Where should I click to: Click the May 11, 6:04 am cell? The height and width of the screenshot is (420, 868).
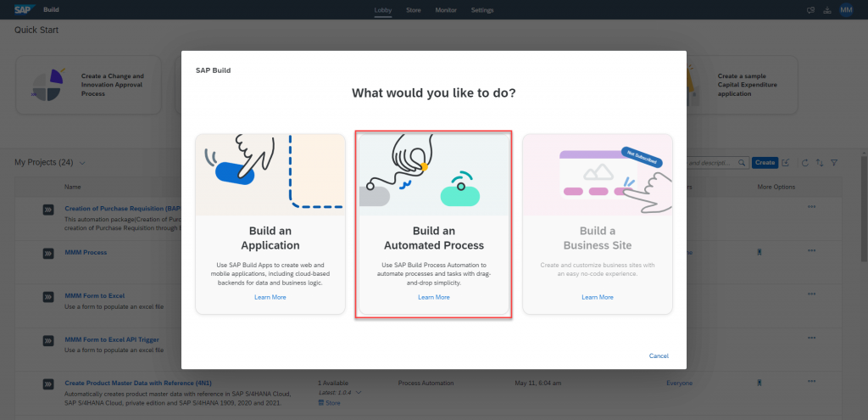tap(538, 383)
